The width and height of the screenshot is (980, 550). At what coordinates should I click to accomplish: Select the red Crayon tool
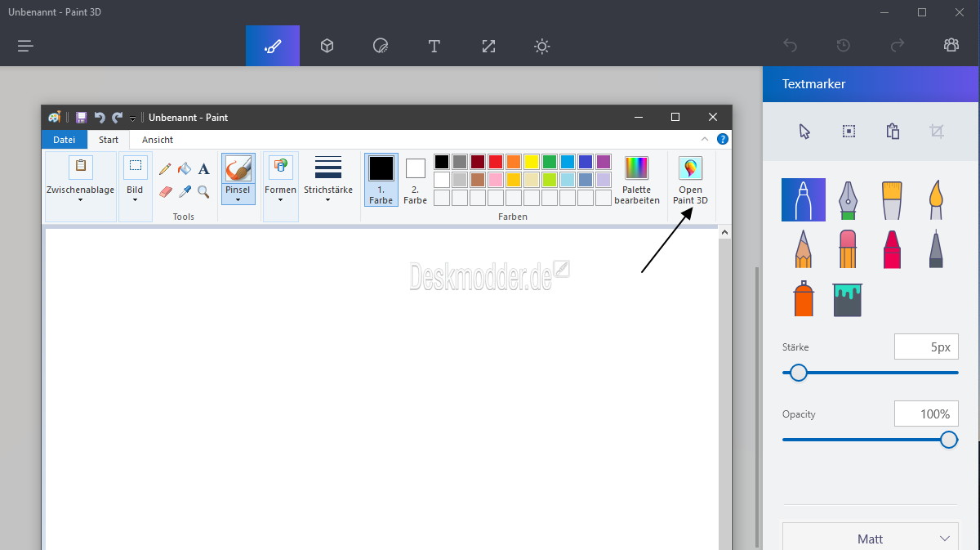892,248
